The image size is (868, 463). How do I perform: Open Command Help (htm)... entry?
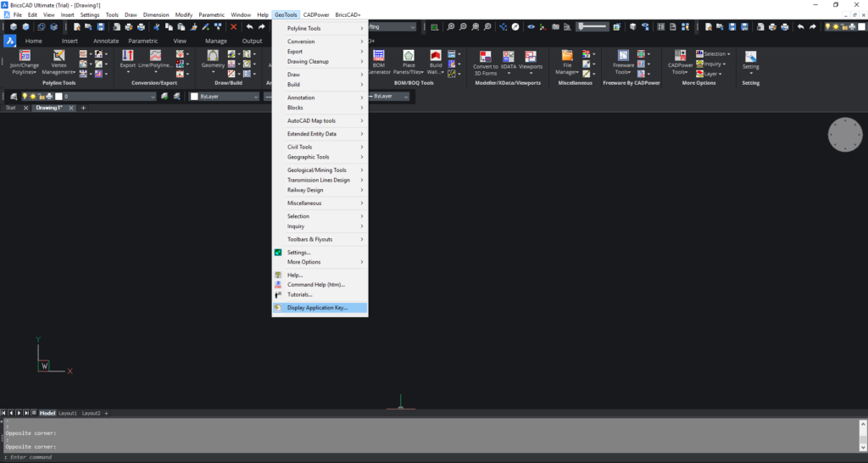click(320, 285)
